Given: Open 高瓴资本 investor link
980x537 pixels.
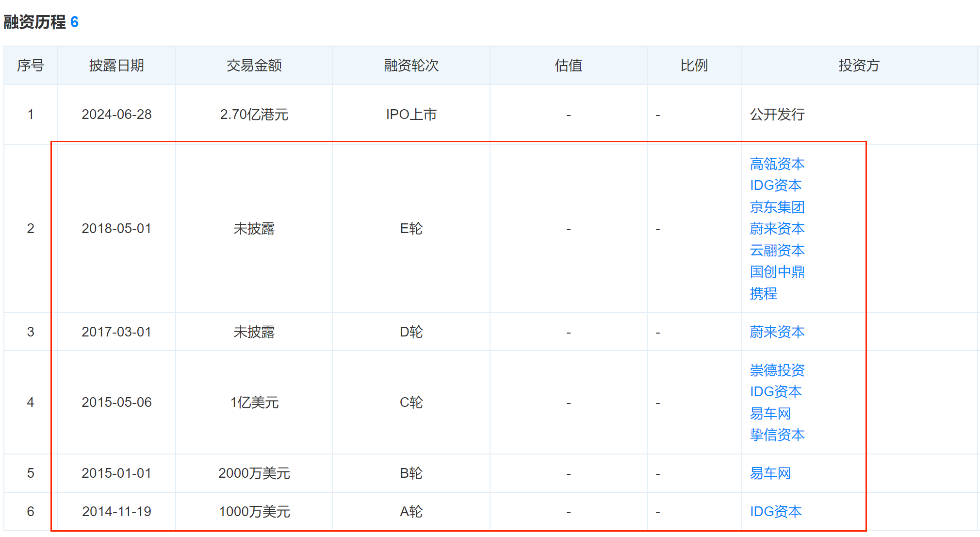Looking at the screenshot, I should point(777,164).
